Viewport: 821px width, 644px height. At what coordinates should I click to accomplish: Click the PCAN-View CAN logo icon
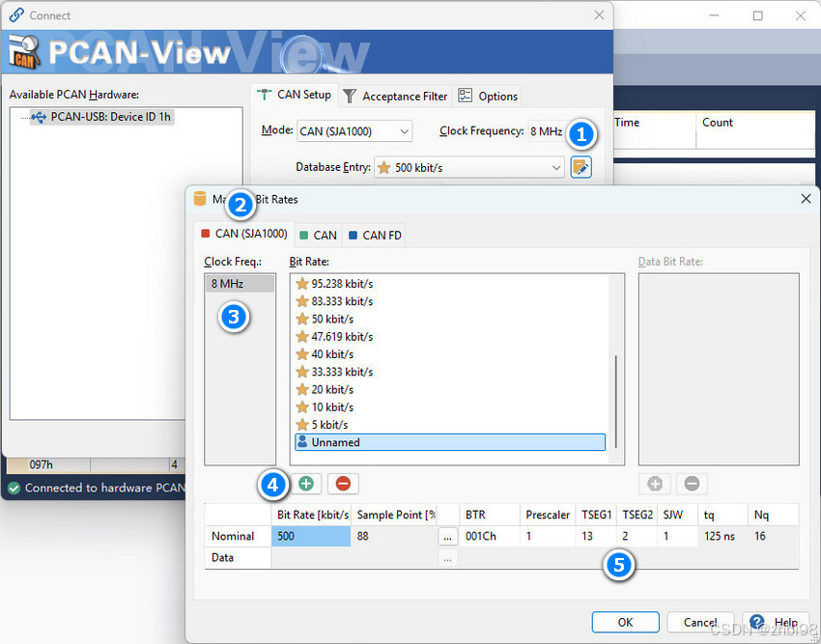tap(24, 52)
